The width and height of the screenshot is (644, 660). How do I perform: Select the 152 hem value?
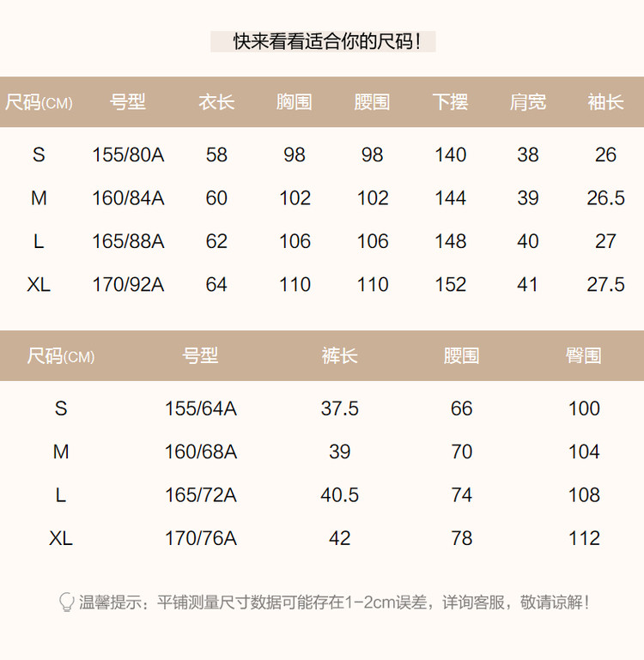pos(450,285)
